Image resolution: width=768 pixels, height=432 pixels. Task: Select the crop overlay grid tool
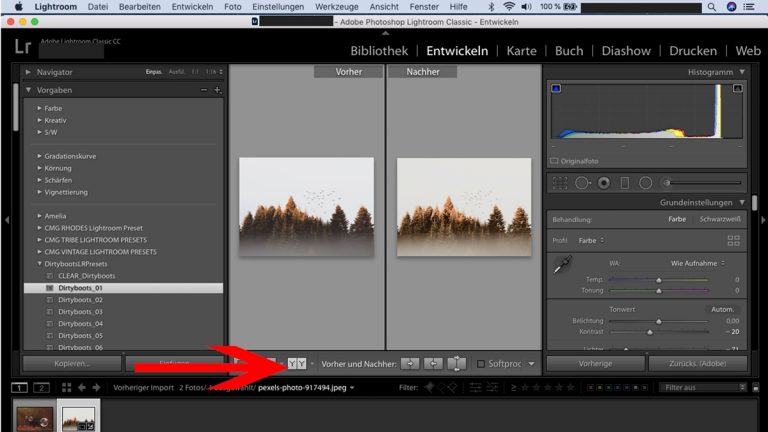pyautogui.click(x=561, y=183)
